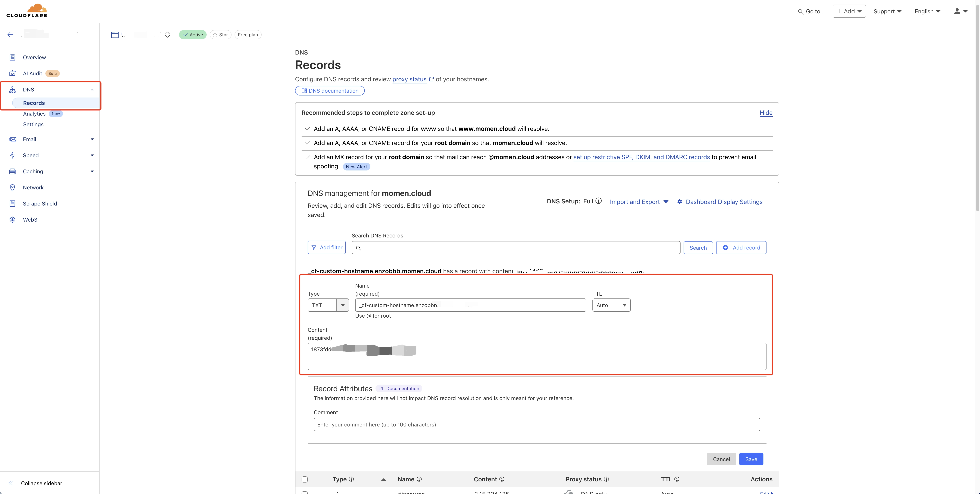This screenshot has width=980, height=494.
Task: Change language from English dropdown
Action: [x=928, y=11]
